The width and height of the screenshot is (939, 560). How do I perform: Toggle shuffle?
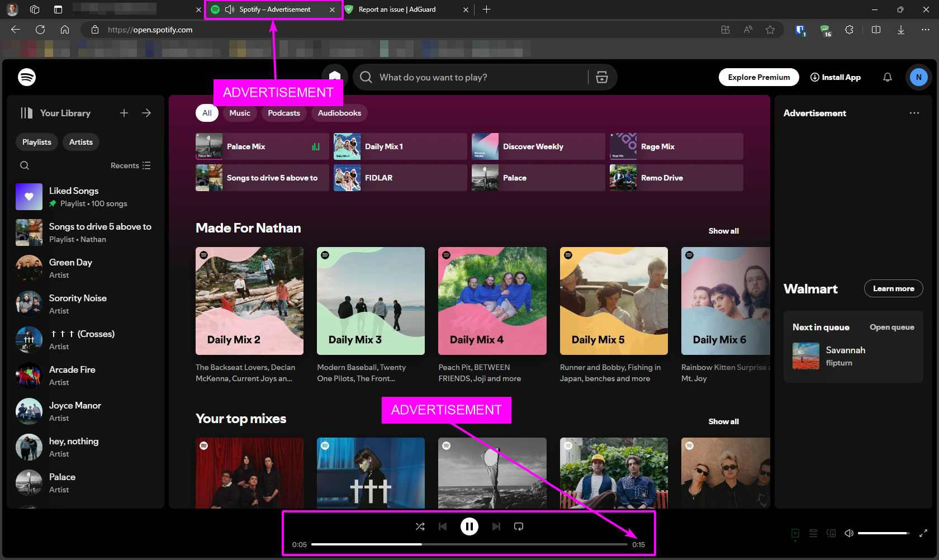[420, 526]
